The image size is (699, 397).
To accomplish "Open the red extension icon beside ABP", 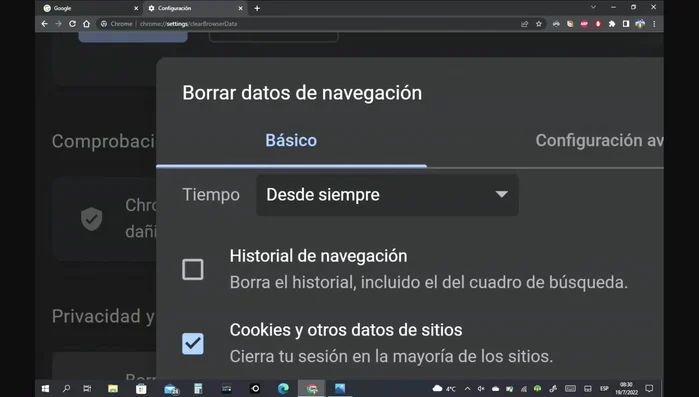I will coord(598,24).
